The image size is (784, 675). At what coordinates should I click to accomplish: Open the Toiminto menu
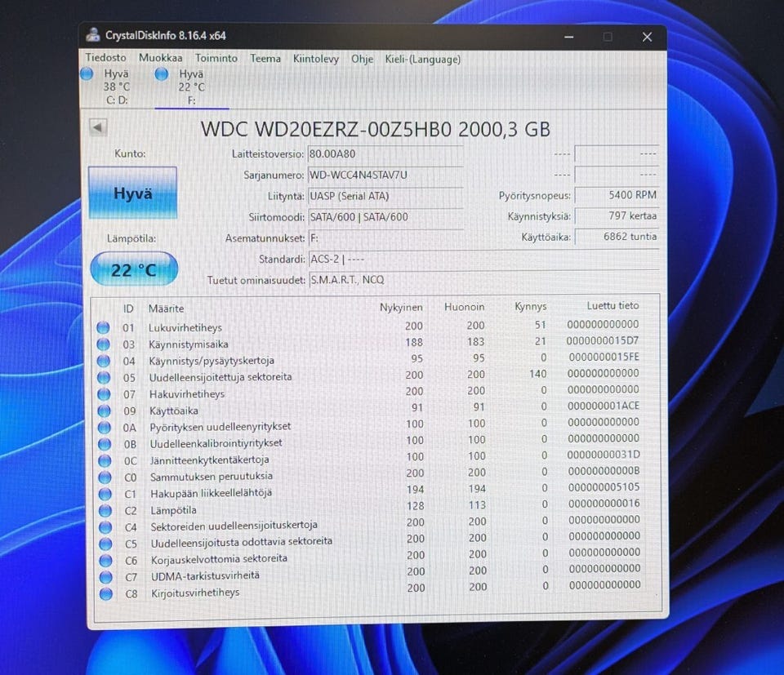(216, 58)
